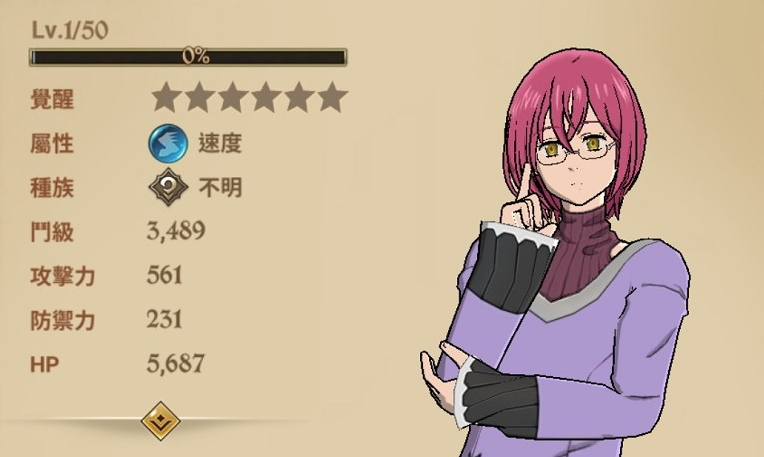Click the unknown race diamond icon
The image size is (764, 457).
coord(168,187)
